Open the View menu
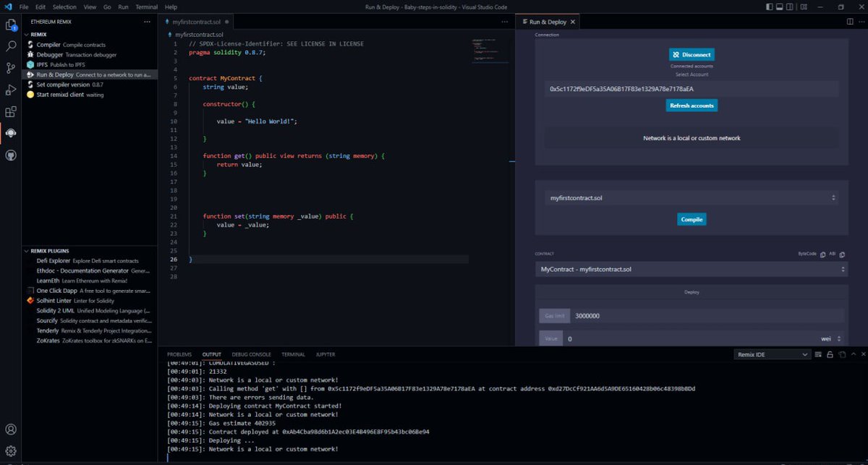Viewport: 868px width, 465px height. coord(90,7)
